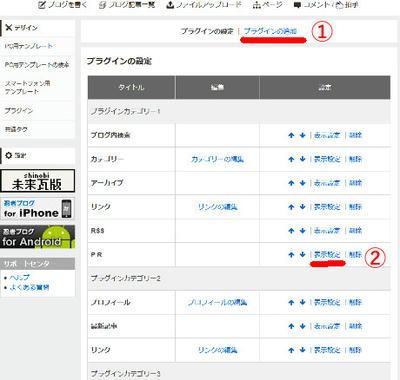
Task: Move category-2 リンク plugin up with arrow
Action: (x=291, y=350)
